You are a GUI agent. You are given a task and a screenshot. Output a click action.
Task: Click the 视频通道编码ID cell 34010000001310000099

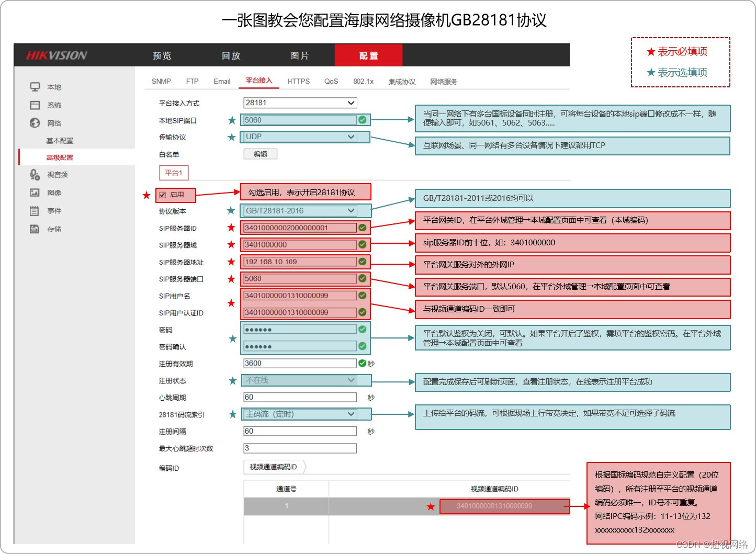[x=504, y=506]
